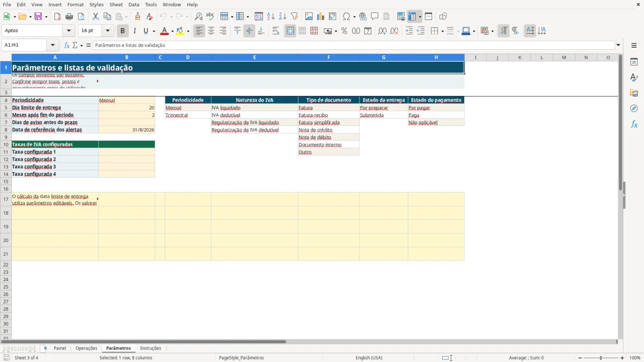Open Conditional Formatting dropdown arrow

492,31
